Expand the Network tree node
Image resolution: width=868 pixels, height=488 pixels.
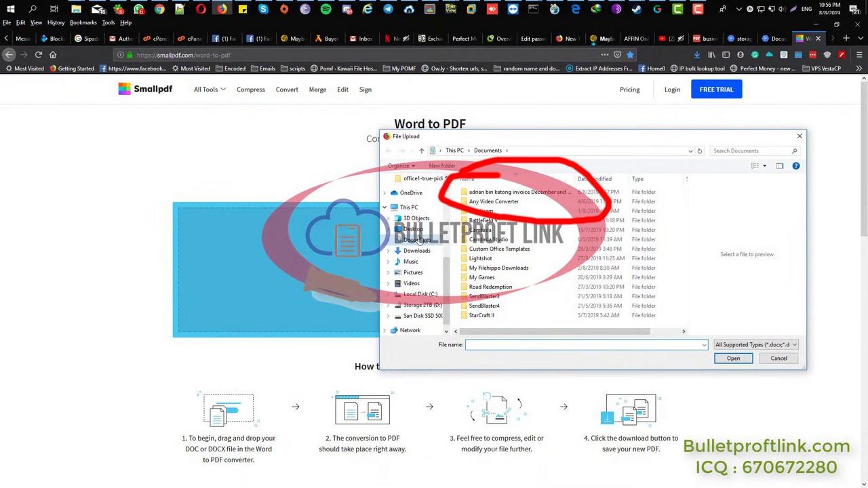pyautogui.click(x=385, y=331)
